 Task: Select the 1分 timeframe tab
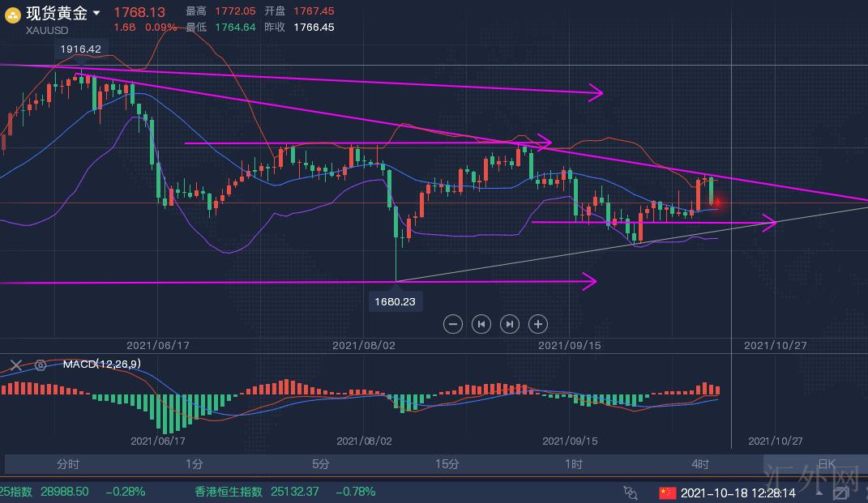[x=194, y=464]
